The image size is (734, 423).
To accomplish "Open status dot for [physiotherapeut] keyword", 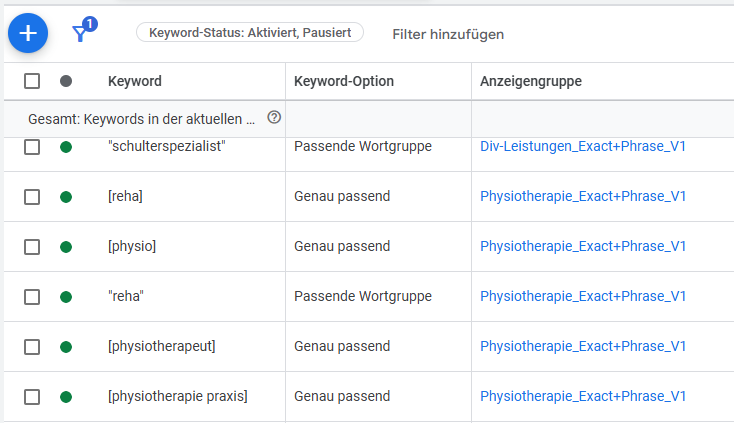I will pos(66,347).
